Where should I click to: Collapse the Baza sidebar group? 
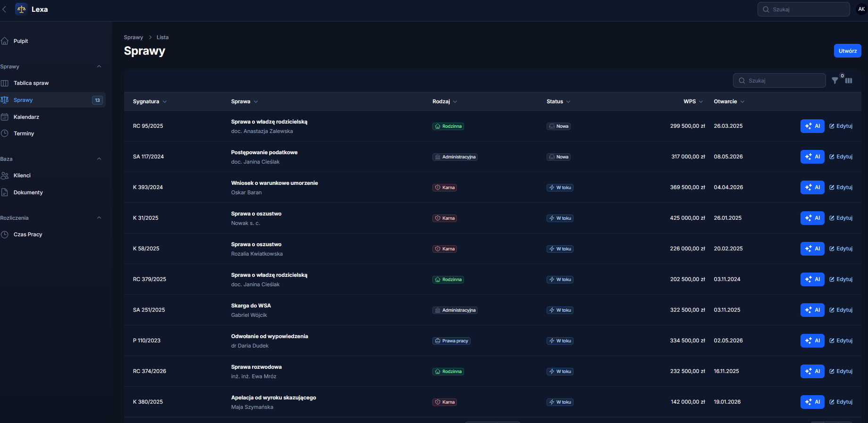(99, 159)
